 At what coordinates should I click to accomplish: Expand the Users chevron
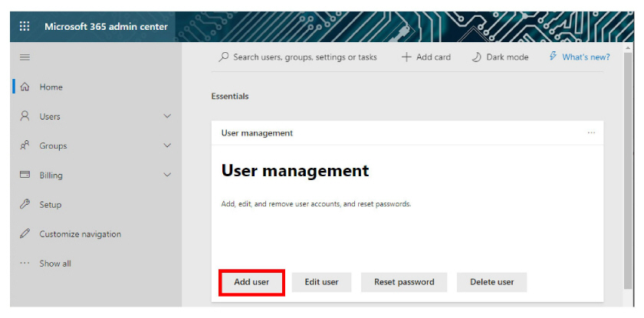coord(167,116)
